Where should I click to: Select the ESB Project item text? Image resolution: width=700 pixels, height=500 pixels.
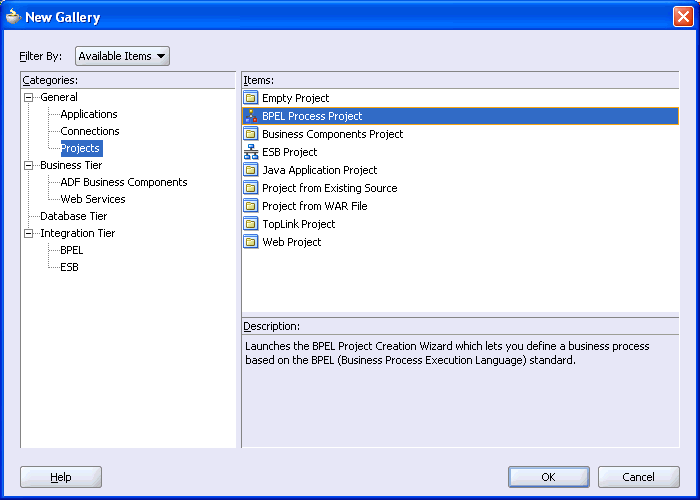[290, 152]
